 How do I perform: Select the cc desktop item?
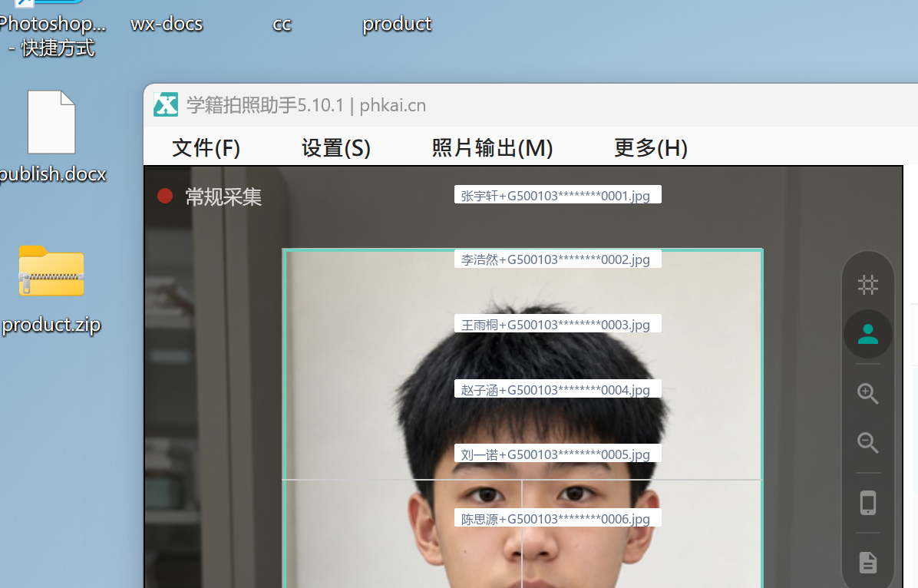coord(282,25)
